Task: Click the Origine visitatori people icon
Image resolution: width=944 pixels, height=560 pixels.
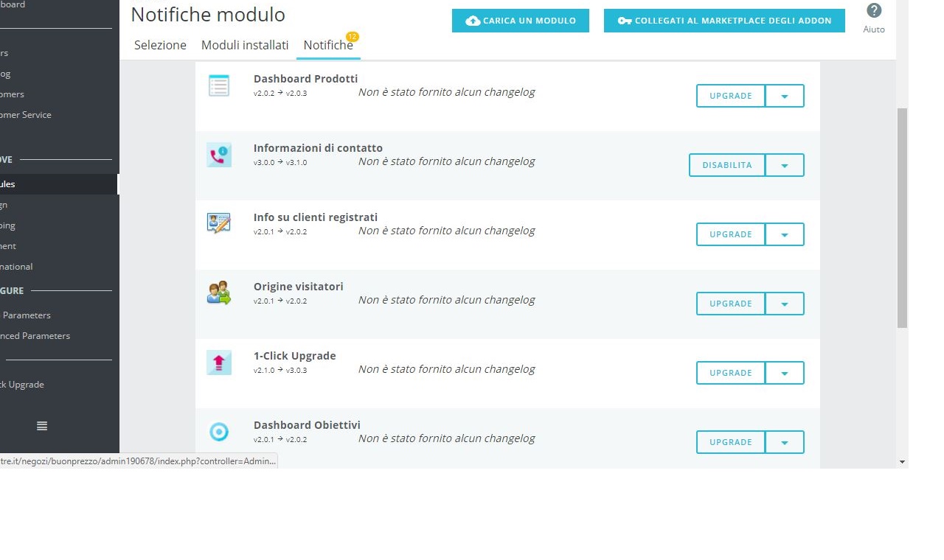Action: tap(219, 293)
